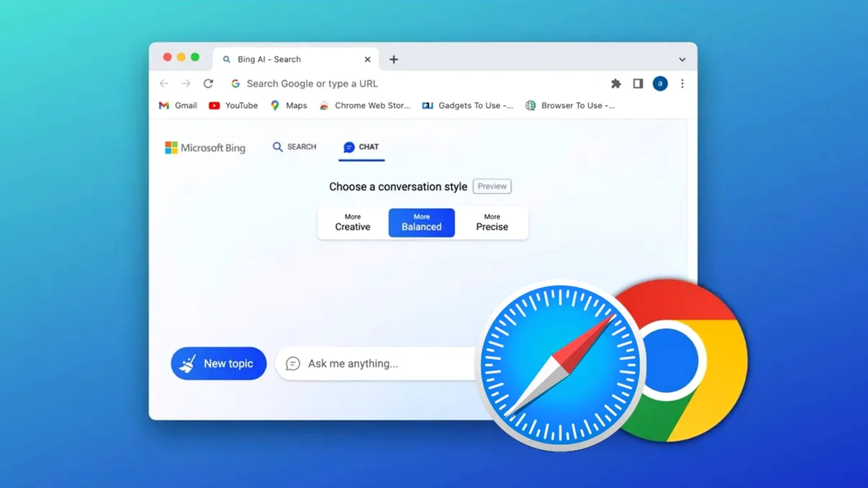The width and height of the screenshot is (868, 488).
Task: Select the Bing AI - Search tab
Action: (296, 60)
